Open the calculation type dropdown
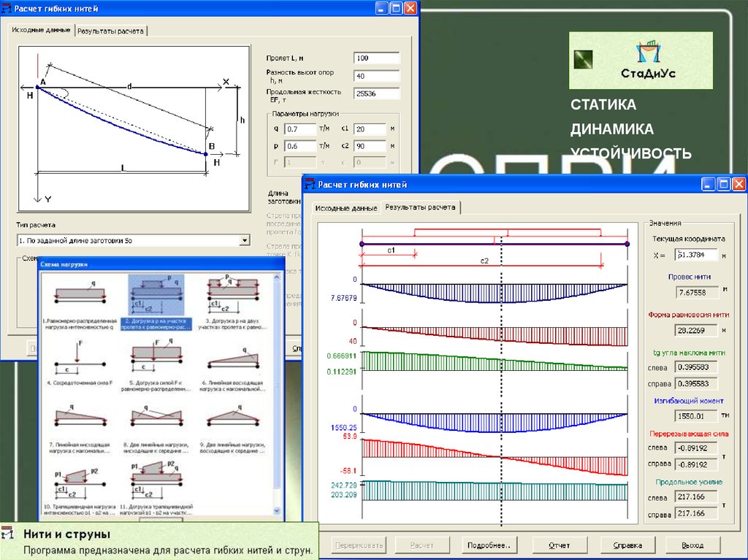This screenshot has width=748, height=560. pos(244,239)
